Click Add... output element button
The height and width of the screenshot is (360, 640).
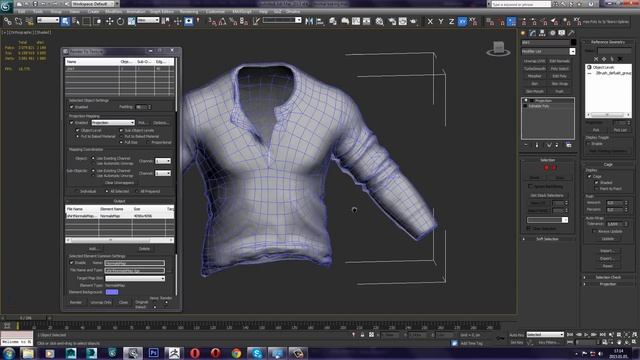point(93,249)
